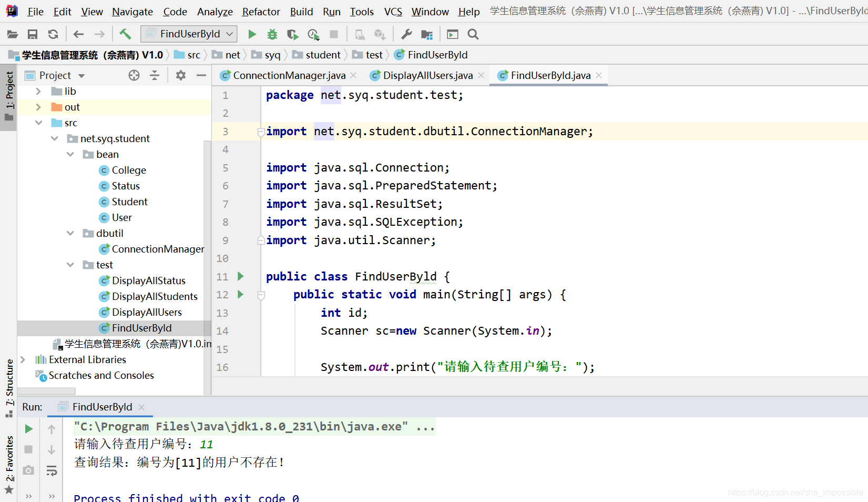
Task: Open the Analyze menu
Action: (215, 12)
